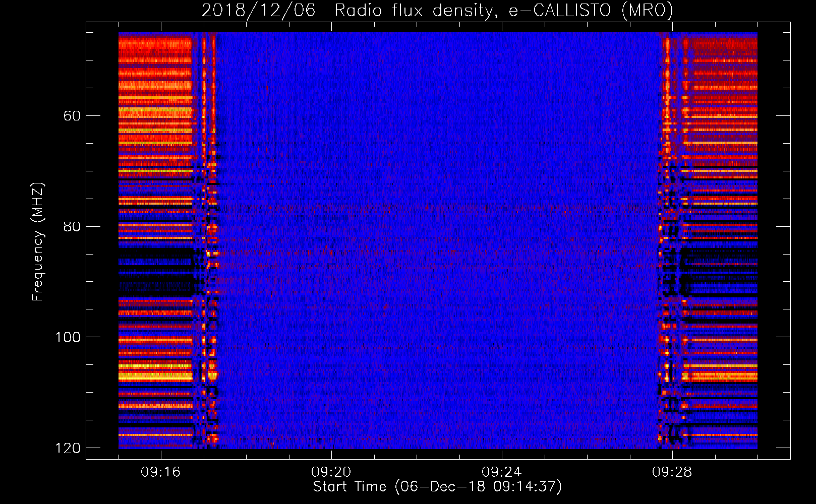Screen dimensions: 816x504
Task: Click the "Start Time (06-Dec-18 09:14:37)" axis label
Action: [x=437, y=487]
